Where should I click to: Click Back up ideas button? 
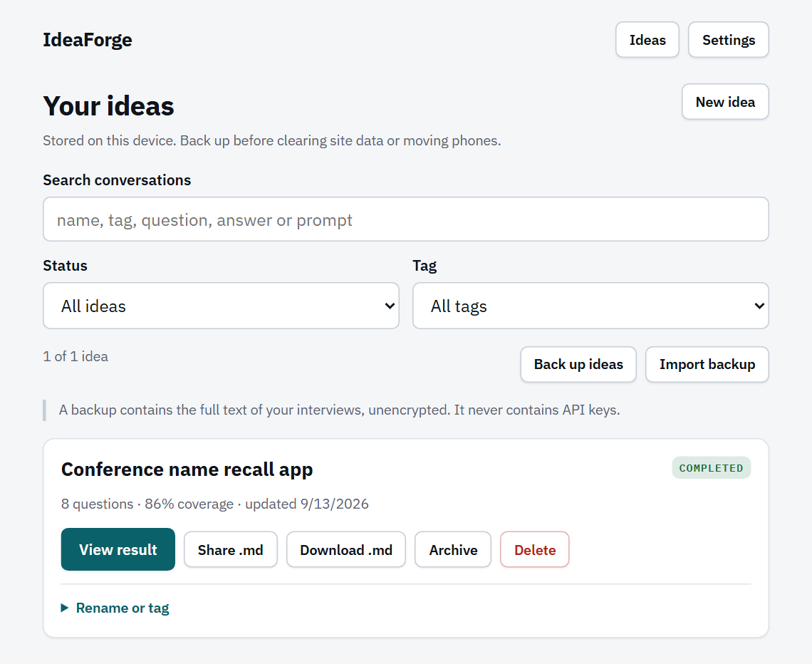(x=578, y=365)
